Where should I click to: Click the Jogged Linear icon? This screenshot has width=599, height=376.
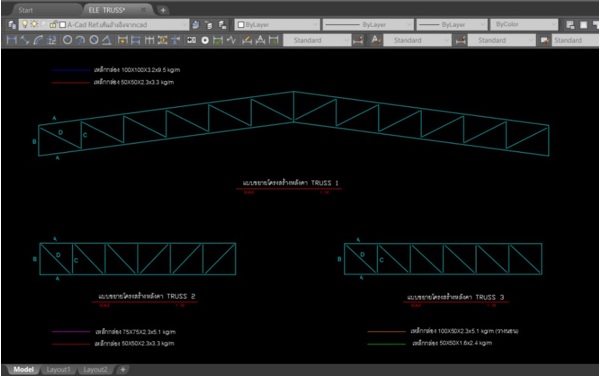coord(231,40)
